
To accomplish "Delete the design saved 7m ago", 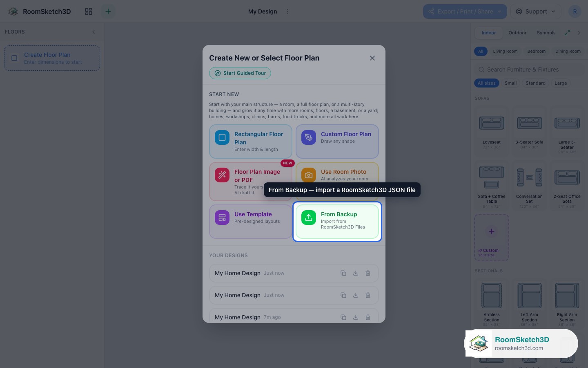I will pos(368,317).
